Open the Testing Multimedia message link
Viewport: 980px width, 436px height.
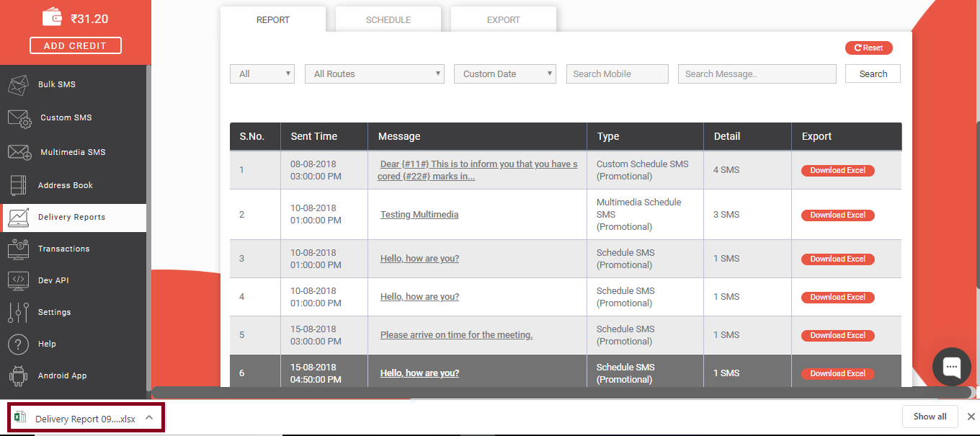point(419,215)
